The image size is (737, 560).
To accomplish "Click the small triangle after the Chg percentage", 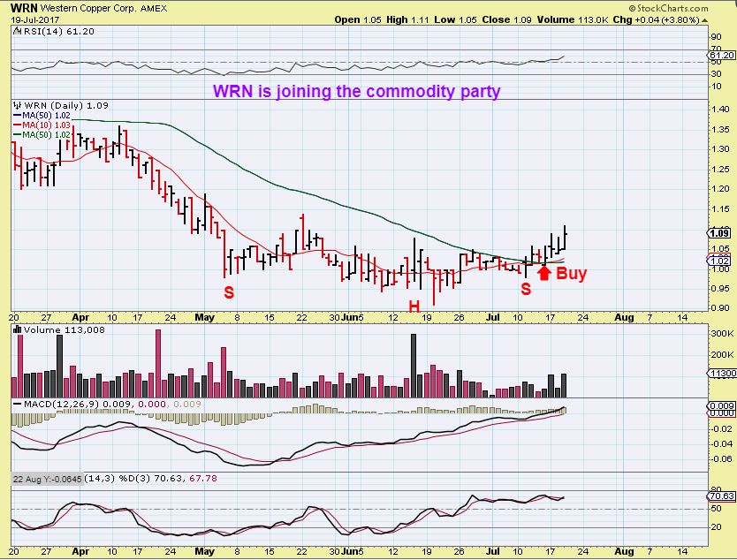I will point(704,20).
